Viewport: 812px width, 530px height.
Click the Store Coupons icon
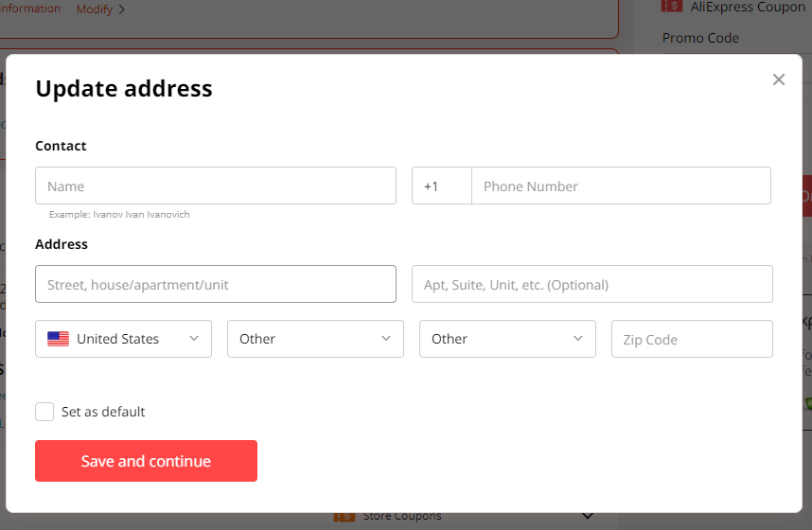[343, 517]
